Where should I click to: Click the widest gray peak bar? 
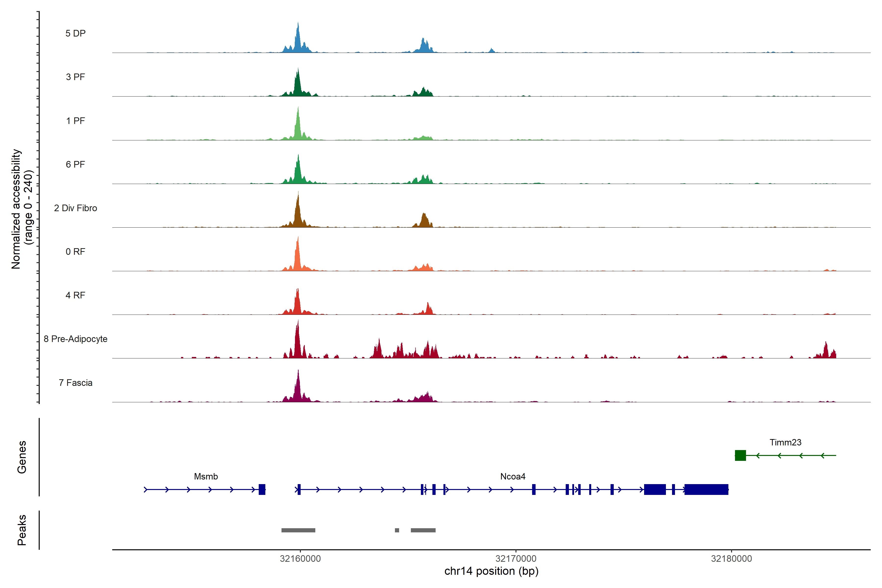click(298, 530)
